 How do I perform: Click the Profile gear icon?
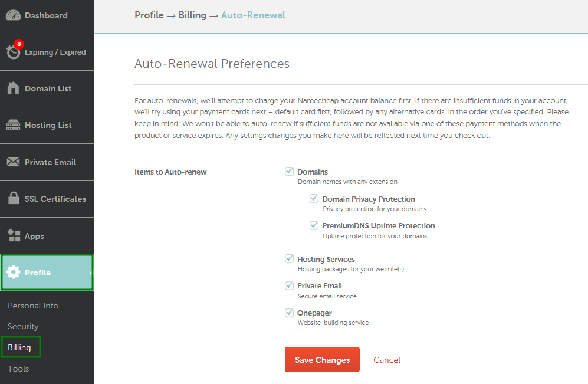[14, 272]
